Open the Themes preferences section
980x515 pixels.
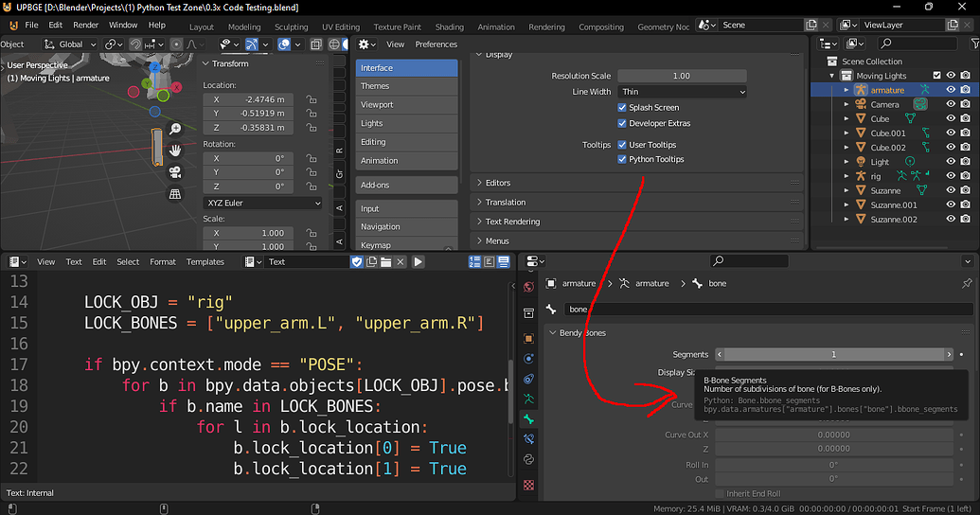point(407,86)
